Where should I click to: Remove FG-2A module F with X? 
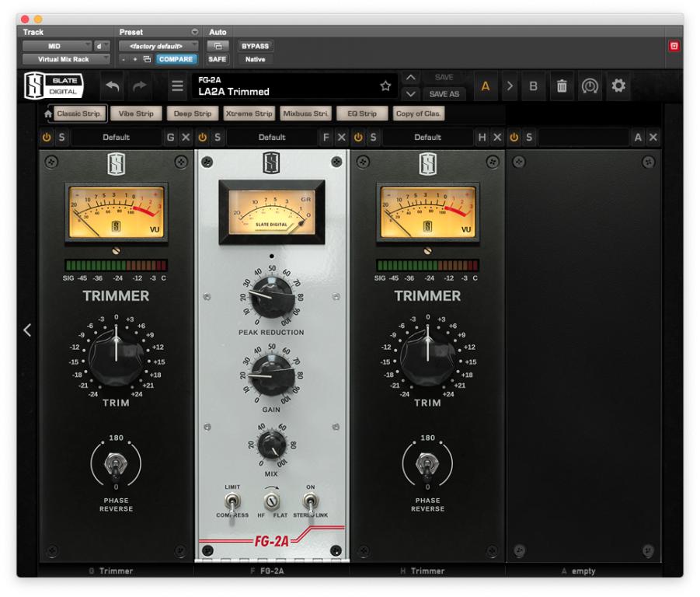(342, 138)
